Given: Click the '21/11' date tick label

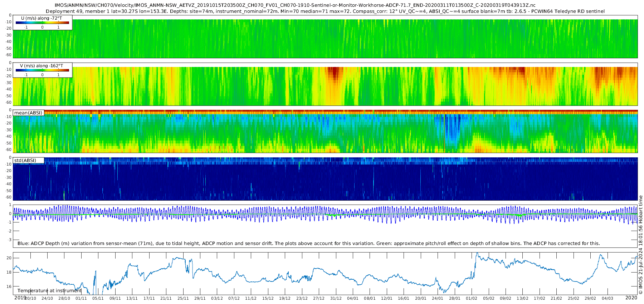Looking at the screenshot, I should [166, 298].
